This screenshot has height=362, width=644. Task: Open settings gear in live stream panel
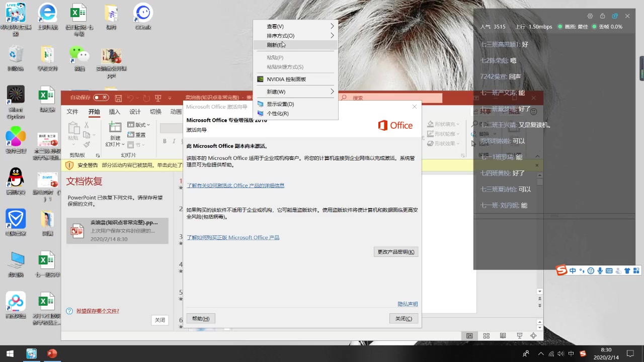(590, 16)
